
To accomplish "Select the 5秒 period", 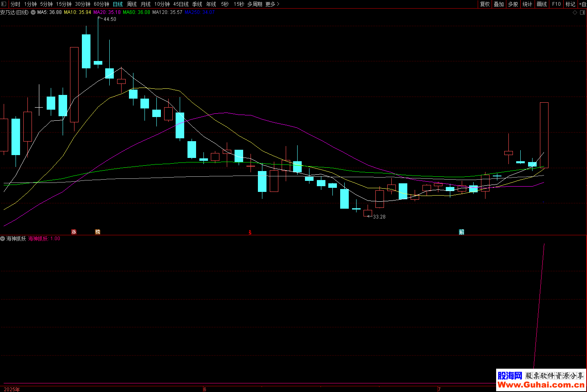I will tap(225, 4).
